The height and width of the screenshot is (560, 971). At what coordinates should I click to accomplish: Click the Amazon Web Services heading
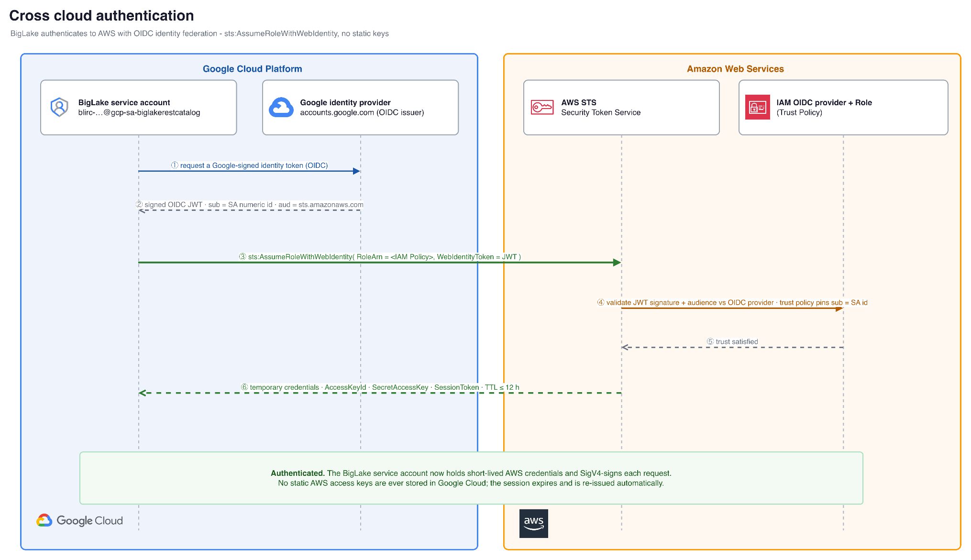click(x=735, y=69)
